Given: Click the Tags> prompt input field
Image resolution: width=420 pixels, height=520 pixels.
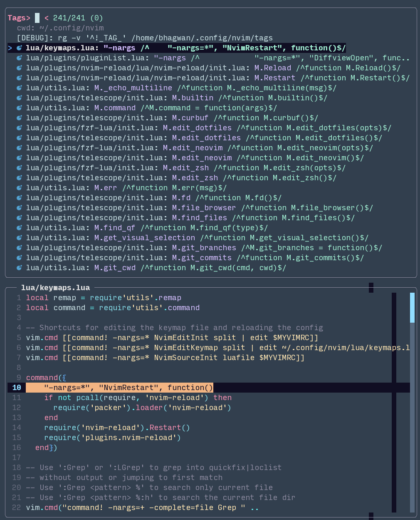Looking at the screenshot, I should pyautogui.click(x=37, y=18).
